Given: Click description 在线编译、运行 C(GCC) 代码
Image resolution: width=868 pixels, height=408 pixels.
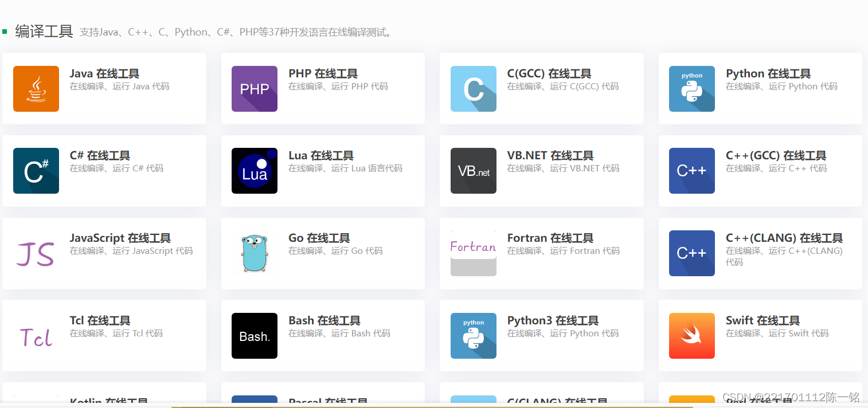Looking at the screenshot, I should [x=563, y=87].
